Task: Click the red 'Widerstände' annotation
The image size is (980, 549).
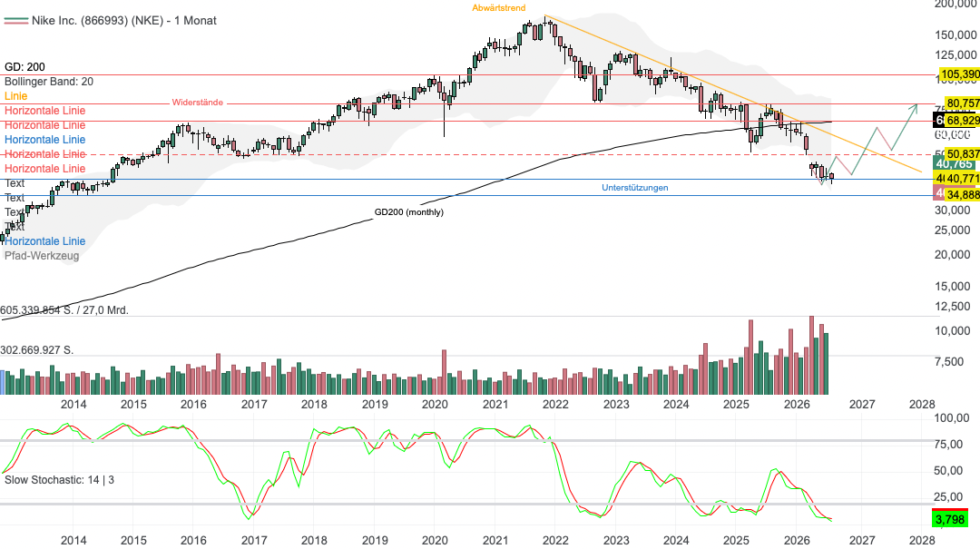Action: 198,103
